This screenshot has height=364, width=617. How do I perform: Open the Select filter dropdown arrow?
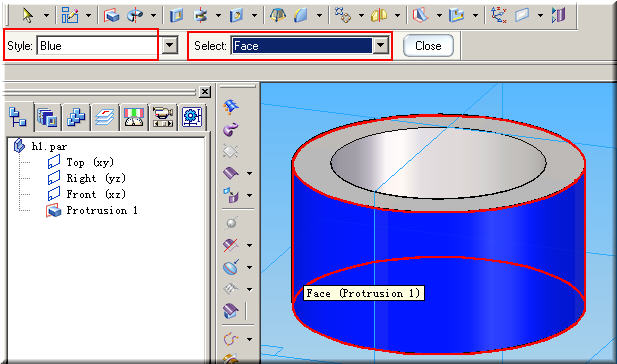[x=381, y=45]
